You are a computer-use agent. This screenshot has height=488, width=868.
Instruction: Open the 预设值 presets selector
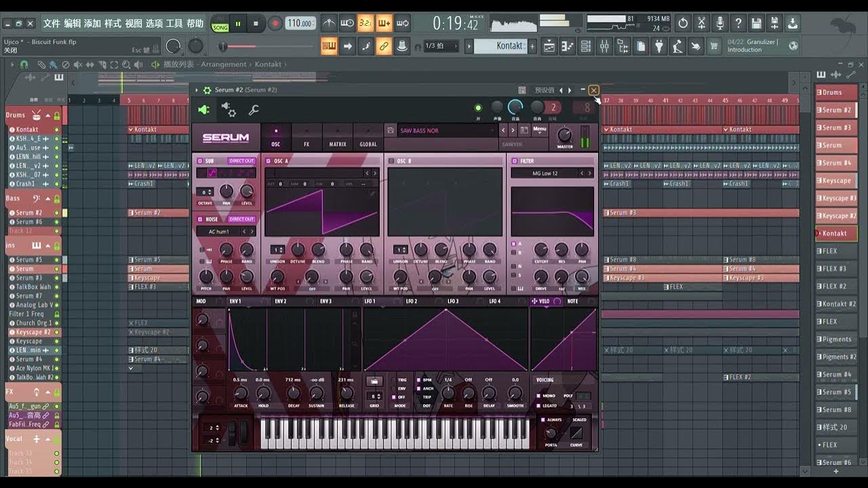click(545, 90)
